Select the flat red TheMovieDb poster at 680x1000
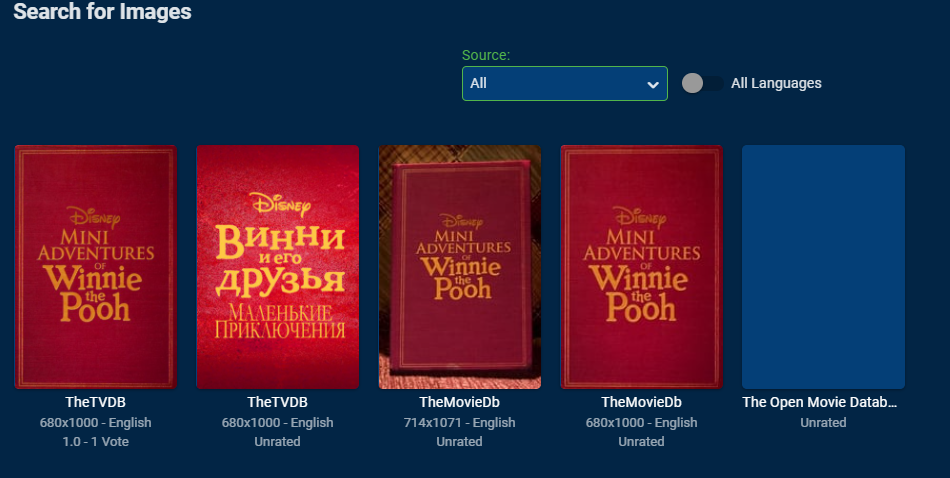 click(x=642, y=267)
